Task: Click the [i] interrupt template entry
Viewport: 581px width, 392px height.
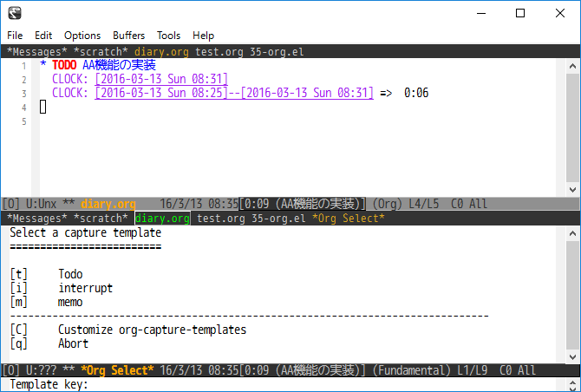Action: click(x=62, y=288)
